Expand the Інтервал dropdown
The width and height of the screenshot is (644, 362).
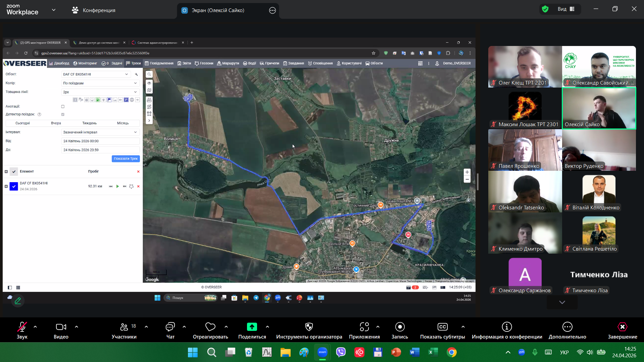coord(100,132)
